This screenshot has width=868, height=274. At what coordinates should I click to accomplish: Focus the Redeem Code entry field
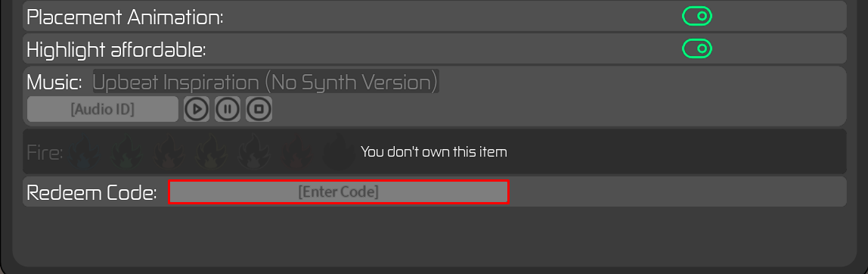[339, 192]
